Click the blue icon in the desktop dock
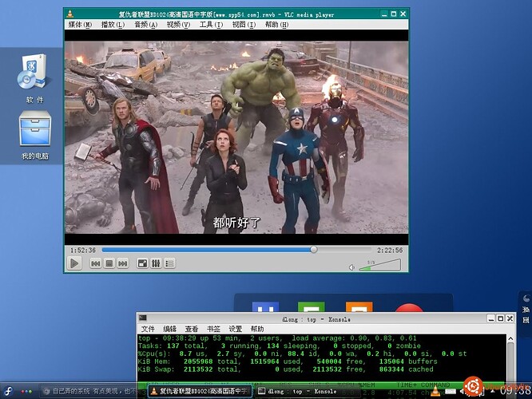Screen dimensions: 532x399 (x=266, y=306)
